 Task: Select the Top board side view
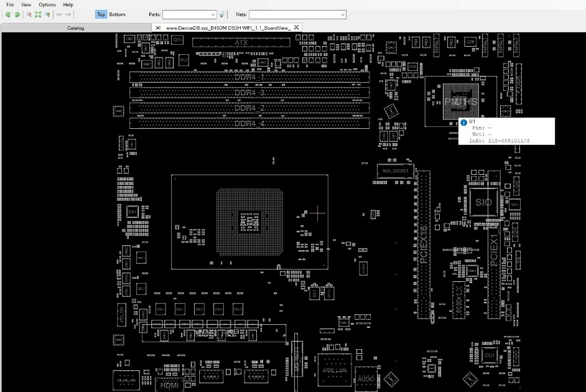101,14
